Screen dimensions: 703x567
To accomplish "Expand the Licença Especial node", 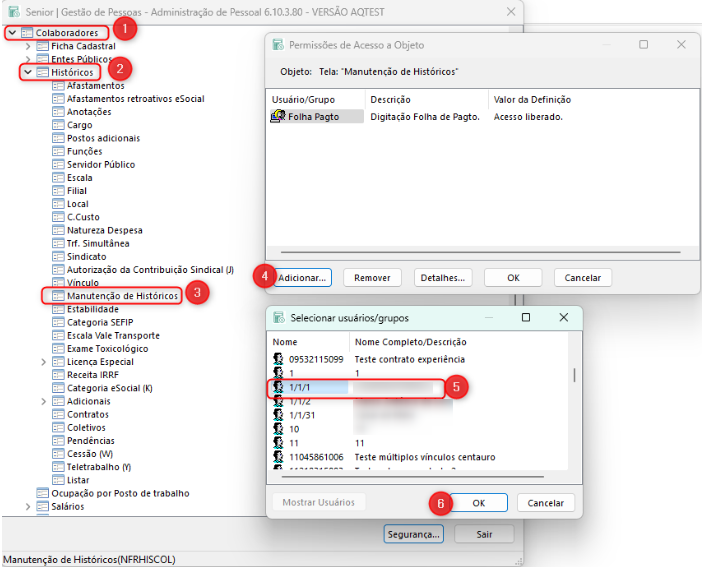I will pos(43,362).
